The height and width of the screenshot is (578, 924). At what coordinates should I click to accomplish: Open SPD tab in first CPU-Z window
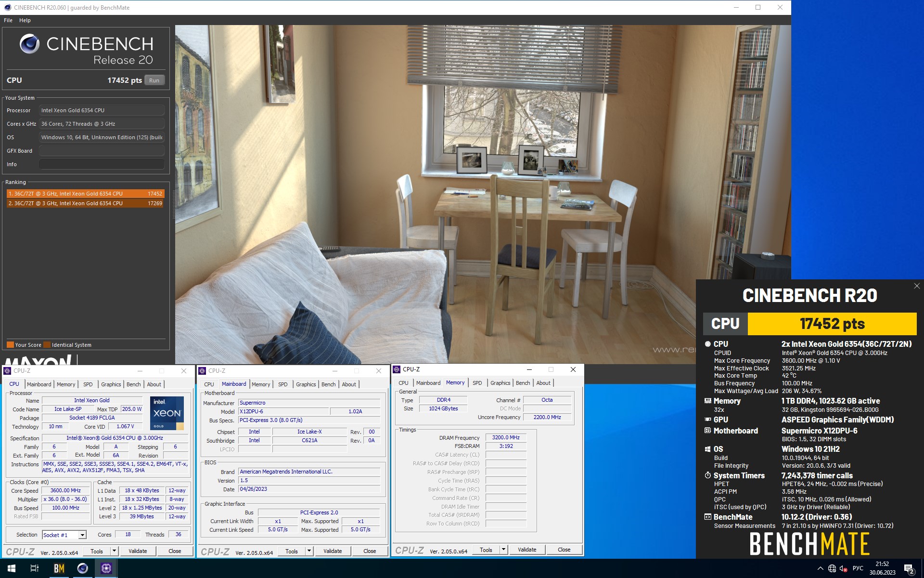pos(88,384)
